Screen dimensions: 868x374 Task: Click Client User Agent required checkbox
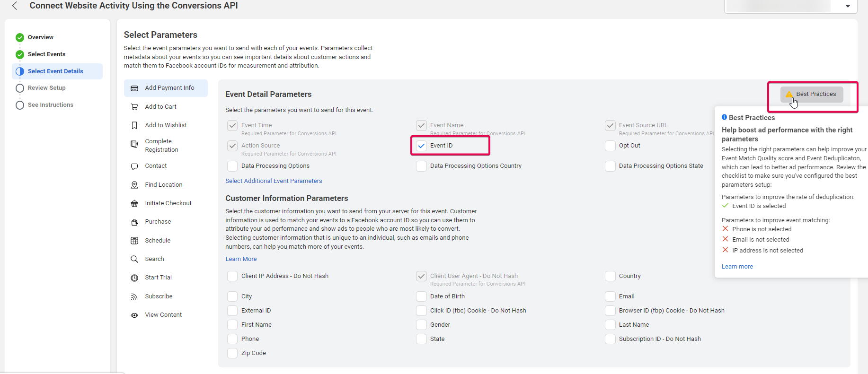pos(421,276)
